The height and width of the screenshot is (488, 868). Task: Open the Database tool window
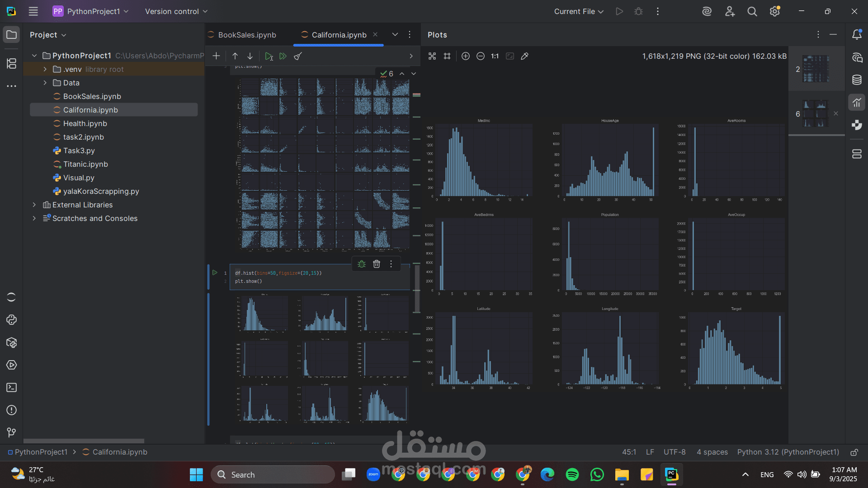(x=857, y=80)
